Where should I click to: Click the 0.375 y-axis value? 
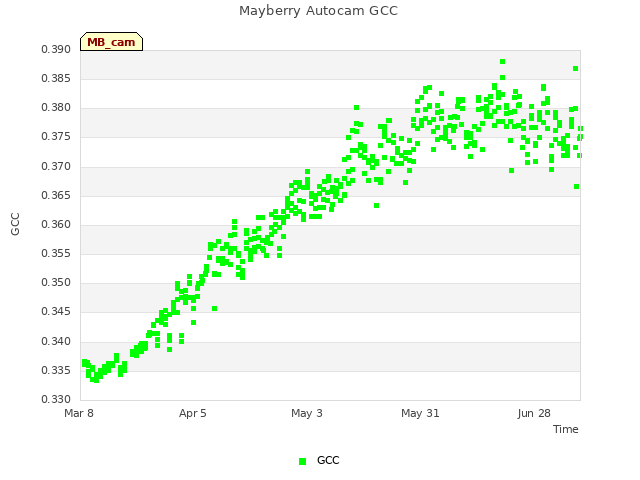[x=56, y=137]
